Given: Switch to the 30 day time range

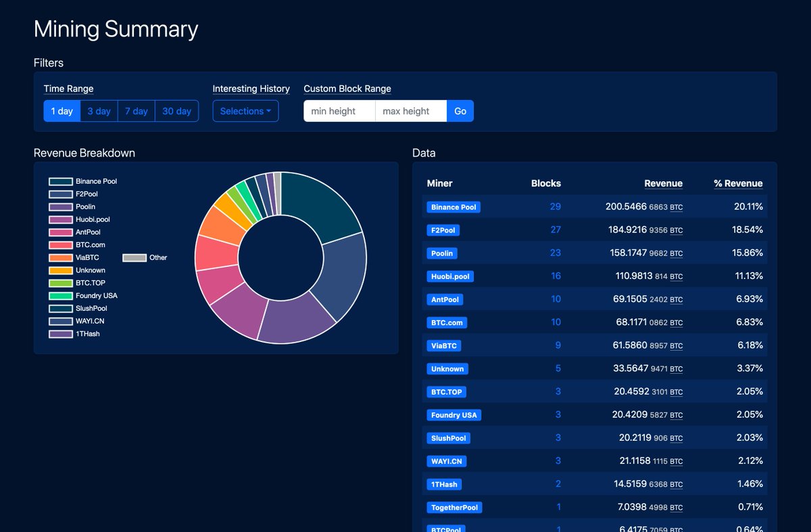Looking at the screenshot, I should [x=176, y=111].
